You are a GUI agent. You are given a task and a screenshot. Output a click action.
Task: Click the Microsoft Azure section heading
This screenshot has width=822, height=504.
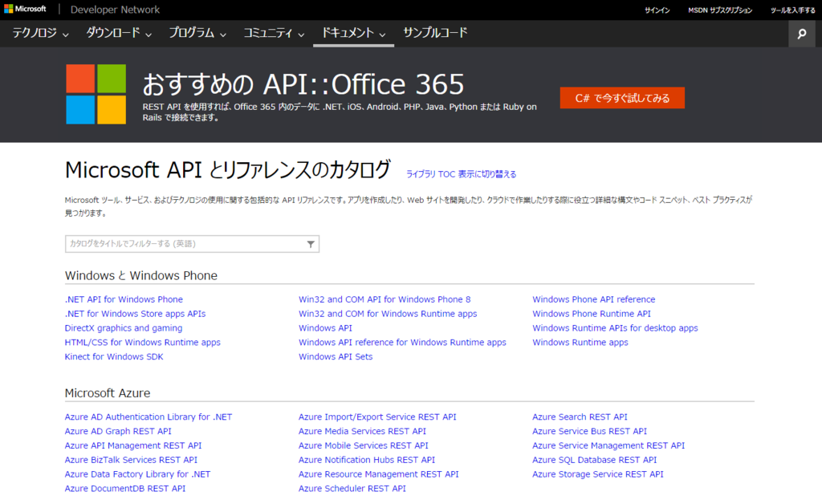(108, 393)
